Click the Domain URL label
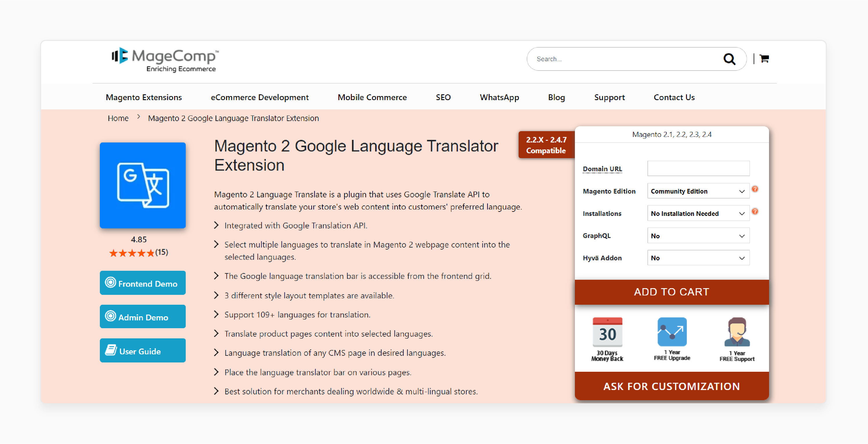The width and height of the screenshot is (868, 444). coord(602,169)
